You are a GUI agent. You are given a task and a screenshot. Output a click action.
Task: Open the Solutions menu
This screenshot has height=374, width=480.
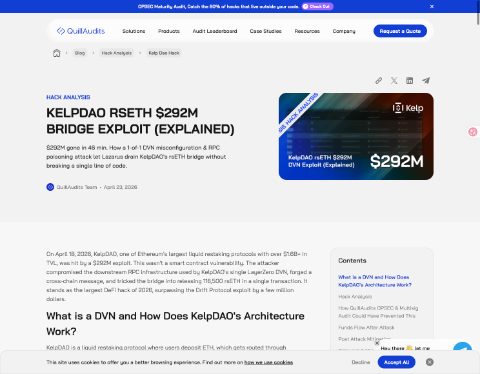pos(134,31)
